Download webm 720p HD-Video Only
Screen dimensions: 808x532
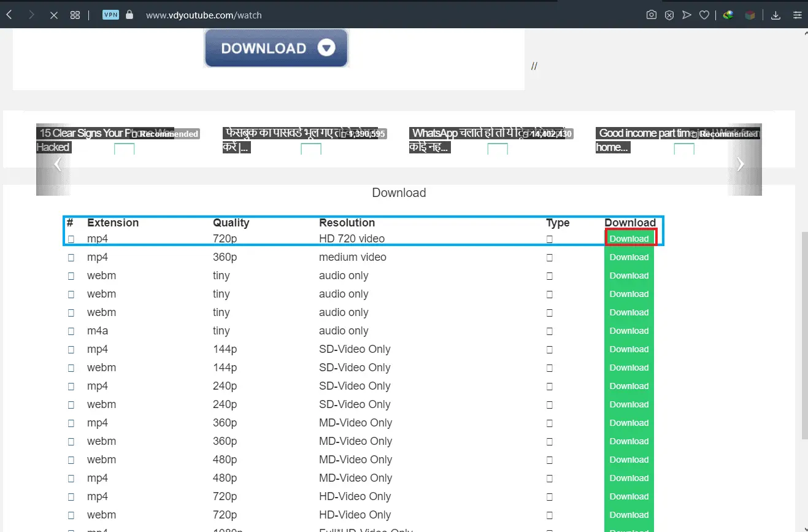629,515
